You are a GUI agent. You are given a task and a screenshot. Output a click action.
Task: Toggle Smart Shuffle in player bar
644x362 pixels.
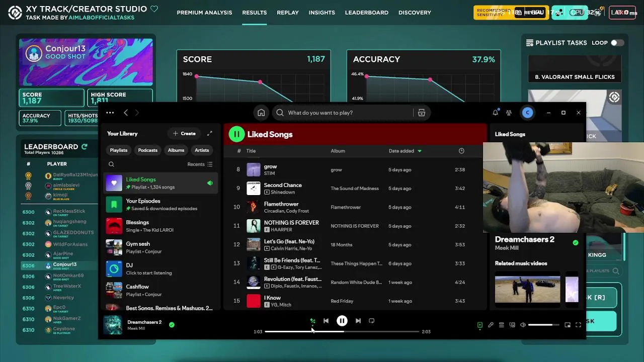(x=312, y=321)
